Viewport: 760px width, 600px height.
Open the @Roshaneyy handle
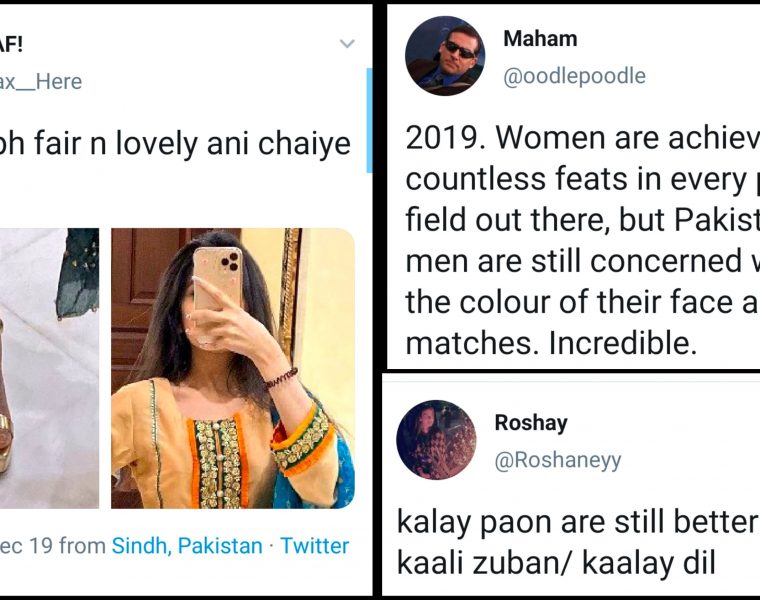tap(558, 459)
